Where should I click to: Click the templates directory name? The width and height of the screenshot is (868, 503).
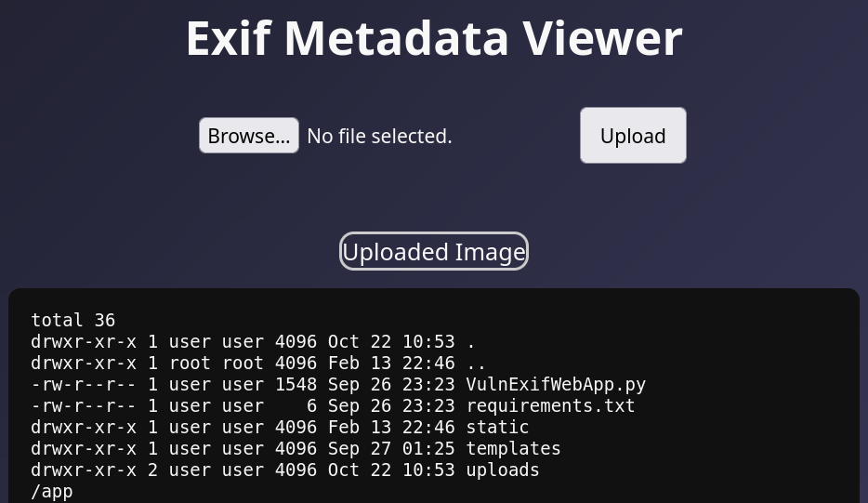(513, 449)
